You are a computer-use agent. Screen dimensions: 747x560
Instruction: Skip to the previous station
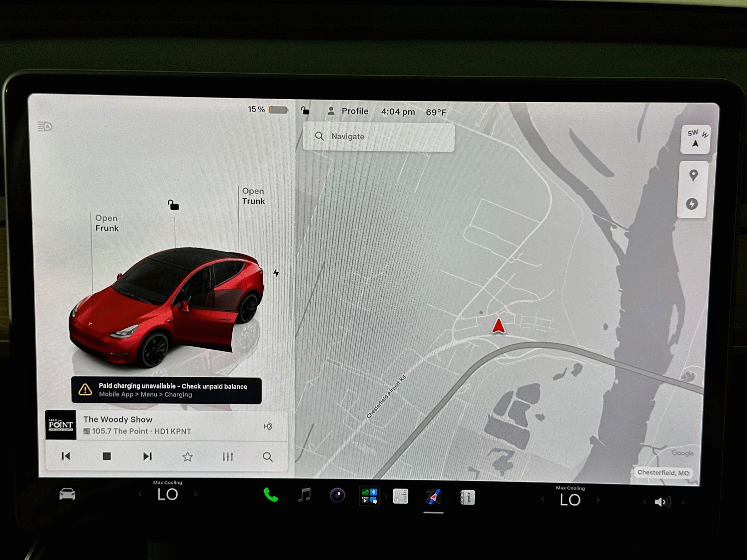pyautogui.click(x=66, y=456)
